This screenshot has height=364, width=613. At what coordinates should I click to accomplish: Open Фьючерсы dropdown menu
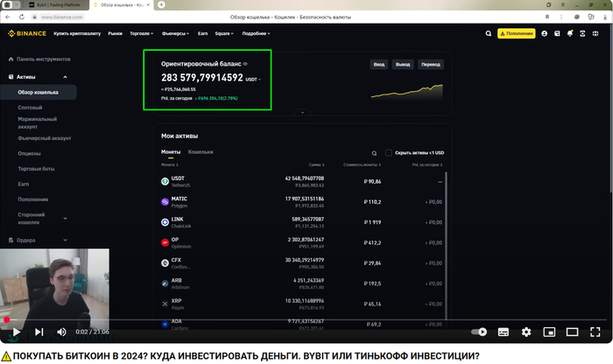click(175, 33)
